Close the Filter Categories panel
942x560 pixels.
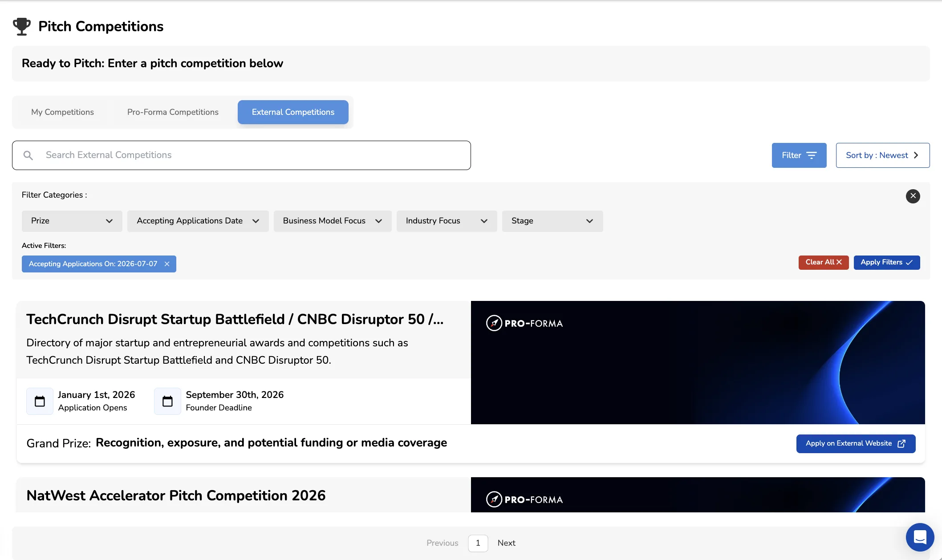click(x=913, y=196)
